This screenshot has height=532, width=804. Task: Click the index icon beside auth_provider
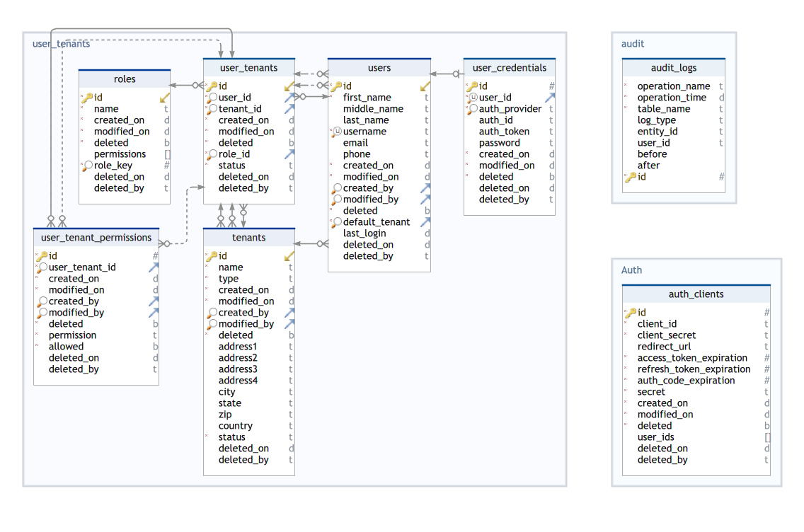[473, 109]
